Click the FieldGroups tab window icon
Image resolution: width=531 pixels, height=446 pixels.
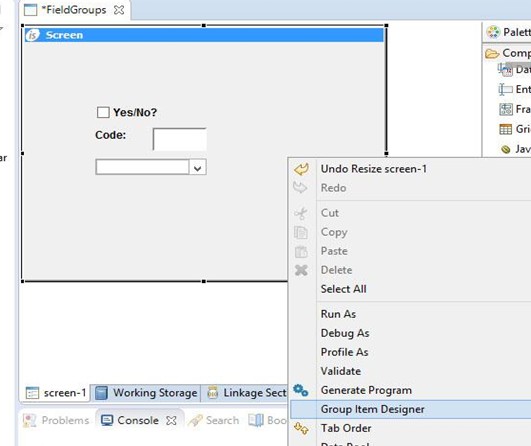tap(30, 10)
